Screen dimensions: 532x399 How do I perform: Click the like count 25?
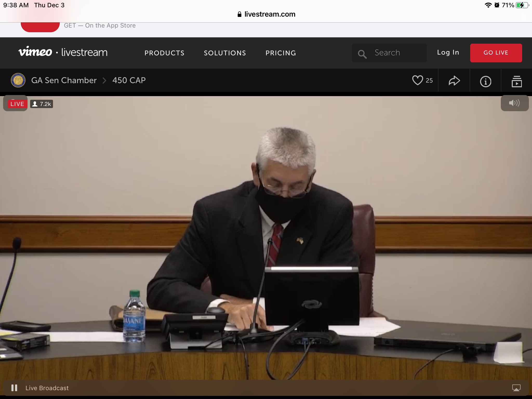pos(429,81)
